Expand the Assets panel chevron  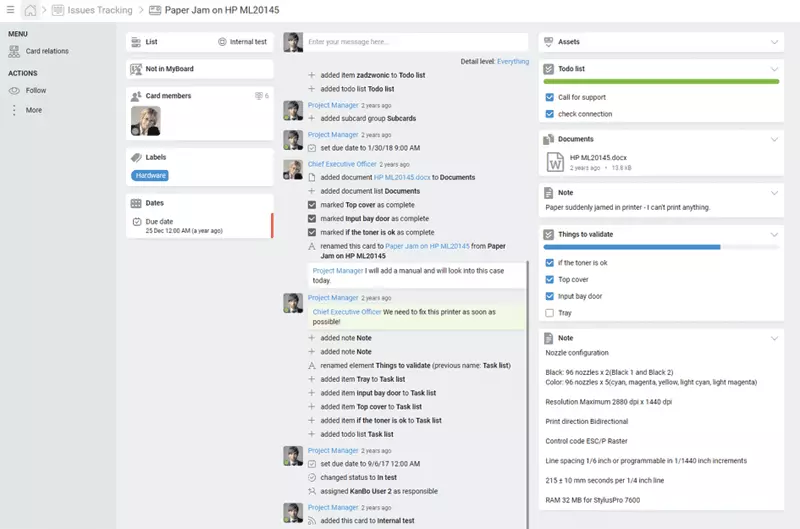[774, 42]
